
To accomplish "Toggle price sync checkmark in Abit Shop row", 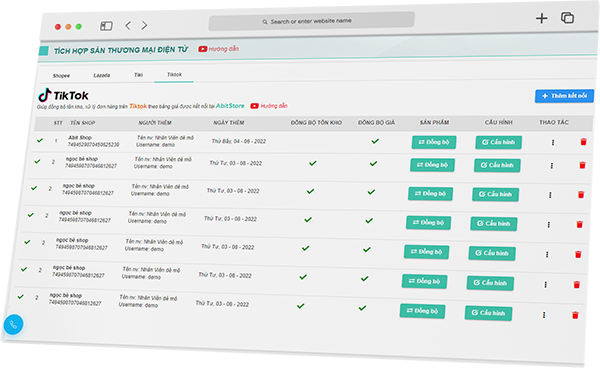I will click(x=375, y=141).
